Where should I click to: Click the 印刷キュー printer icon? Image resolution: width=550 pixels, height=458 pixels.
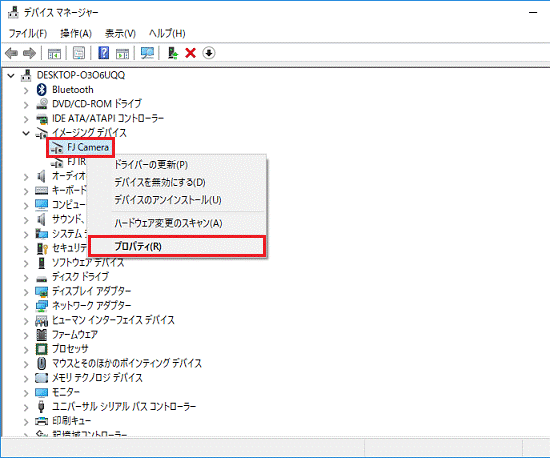[x=41, y=420]
